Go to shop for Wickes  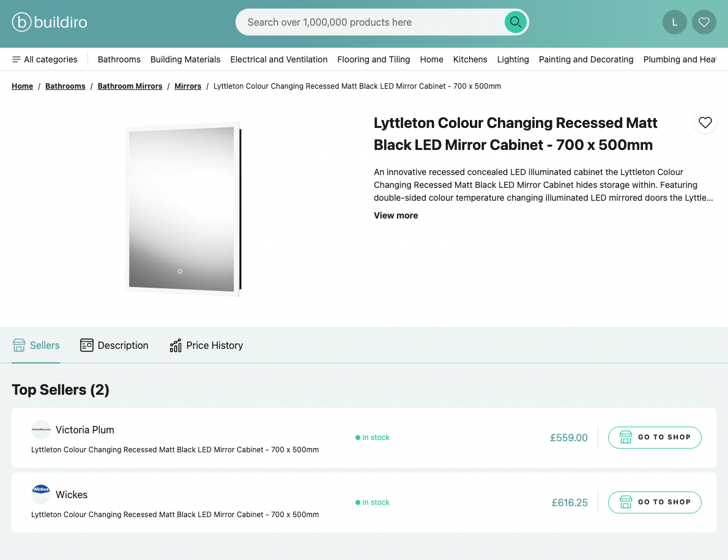click(x=655, y=502)
